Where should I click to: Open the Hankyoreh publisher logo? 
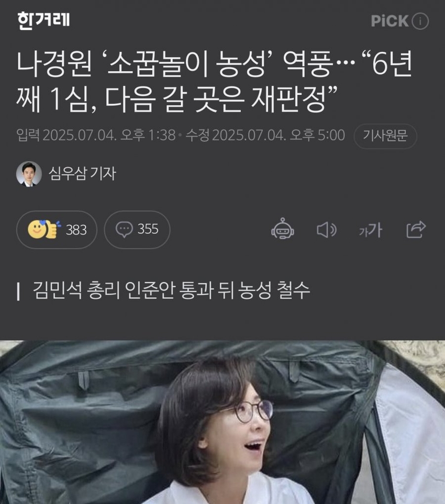pos(43,20)
